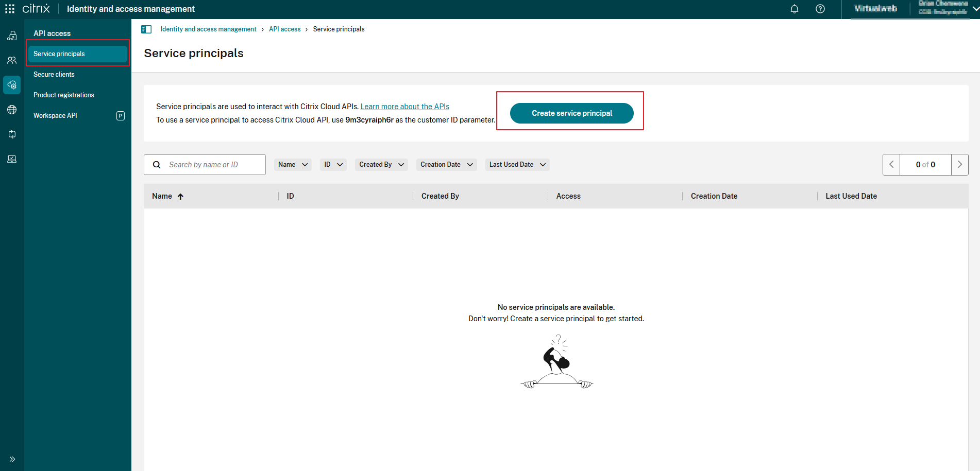Open the notifications bell
Screen dimensions: 980x471
tap(795, 9)
